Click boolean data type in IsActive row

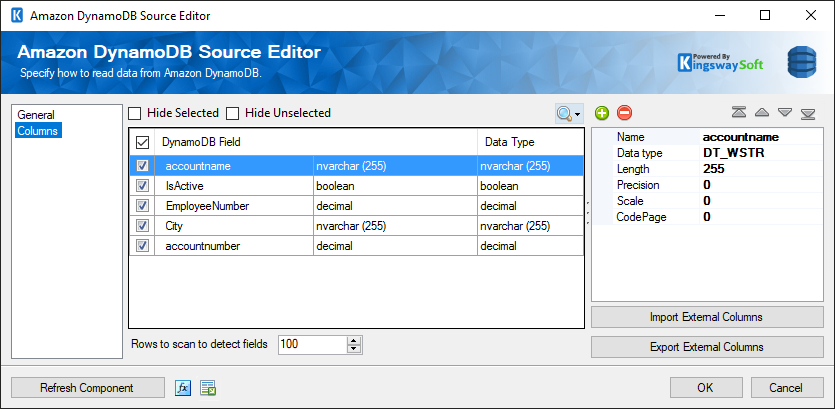pyautogui.click(x=530, y=186)
